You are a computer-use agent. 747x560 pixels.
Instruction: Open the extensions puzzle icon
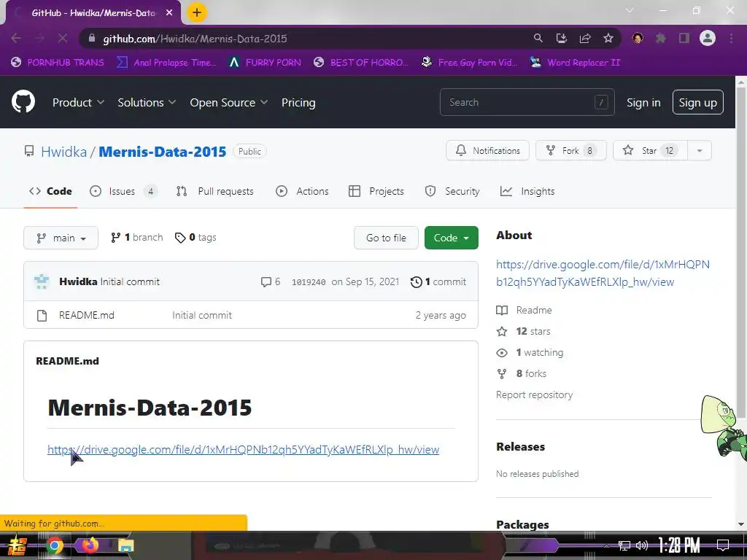(661, 38)
